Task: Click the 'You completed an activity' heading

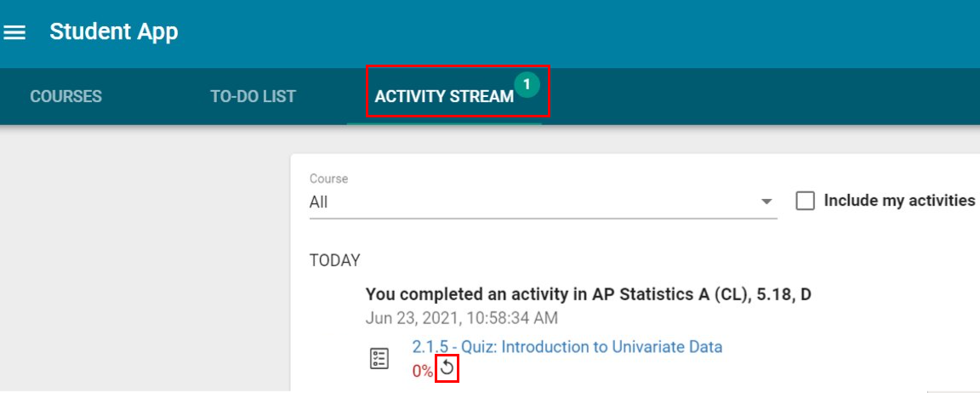Action: coord(588,294)
